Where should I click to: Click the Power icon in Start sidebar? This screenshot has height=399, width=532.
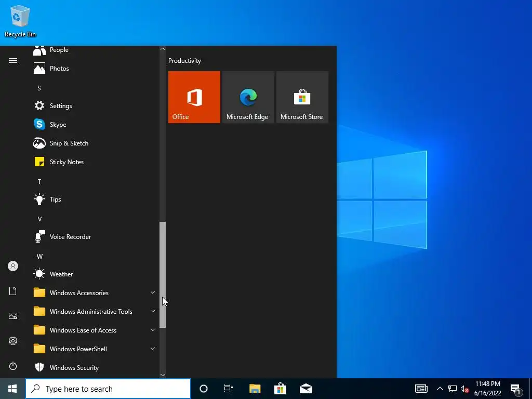pyautogui.click(x=13, y=366)
